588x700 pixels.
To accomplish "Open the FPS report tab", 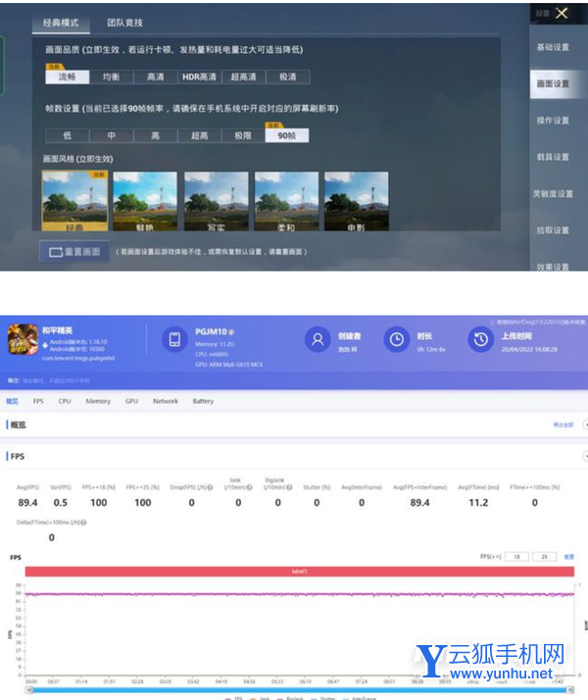I will 38,401.
